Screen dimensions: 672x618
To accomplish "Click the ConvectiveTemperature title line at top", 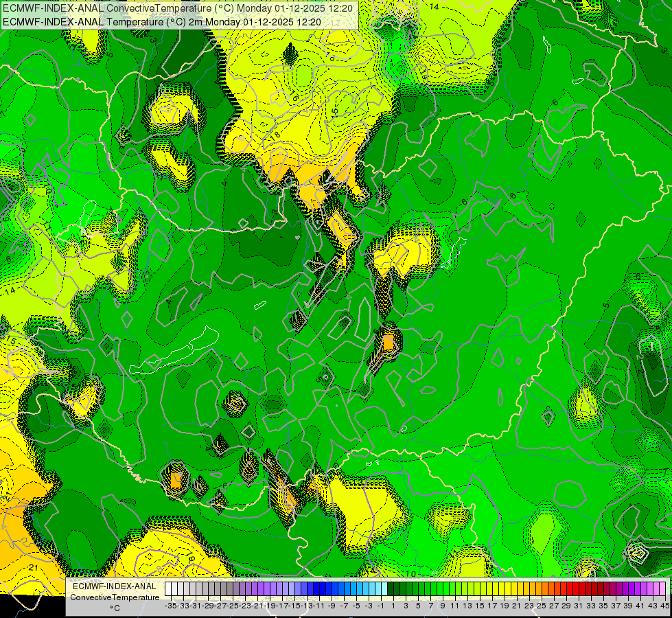I will pos(178,8).
